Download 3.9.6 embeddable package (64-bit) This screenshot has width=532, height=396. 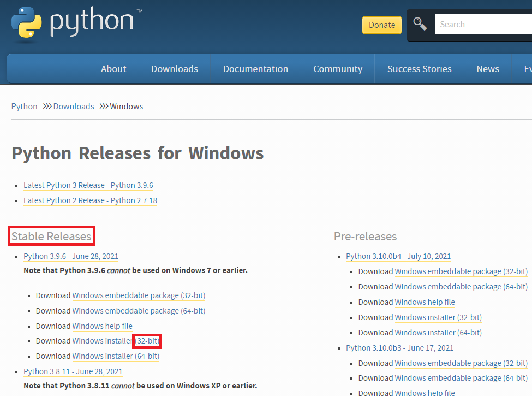(139, 311)
